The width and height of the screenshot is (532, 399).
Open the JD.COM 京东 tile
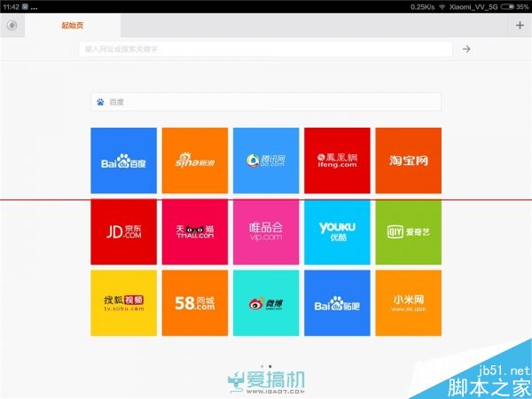123,232
